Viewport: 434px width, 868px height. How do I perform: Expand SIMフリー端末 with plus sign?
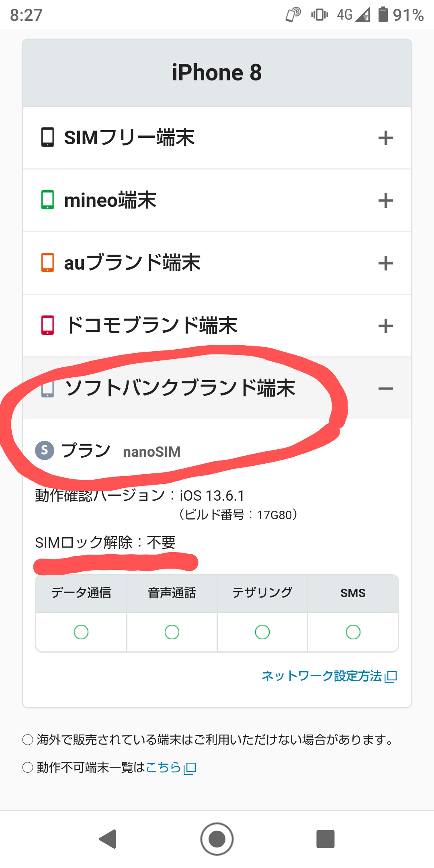(385, 138)
